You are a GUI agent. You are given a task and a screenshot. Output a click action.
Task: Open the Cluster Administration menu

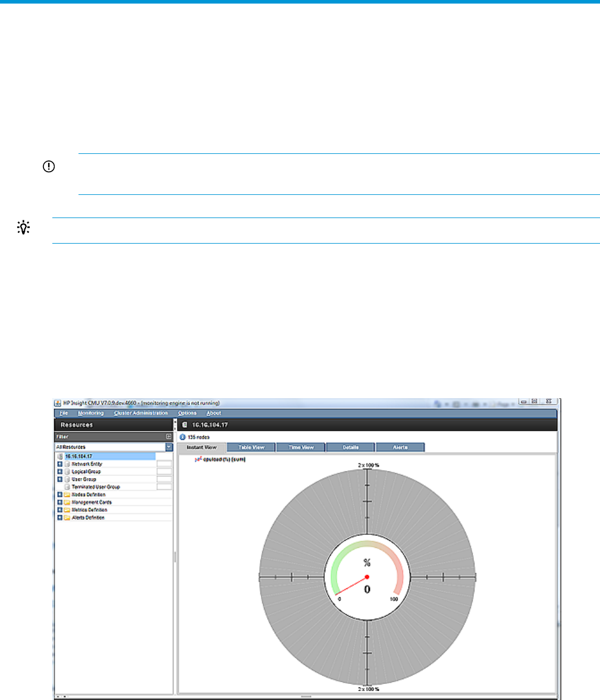pos(141,413)
